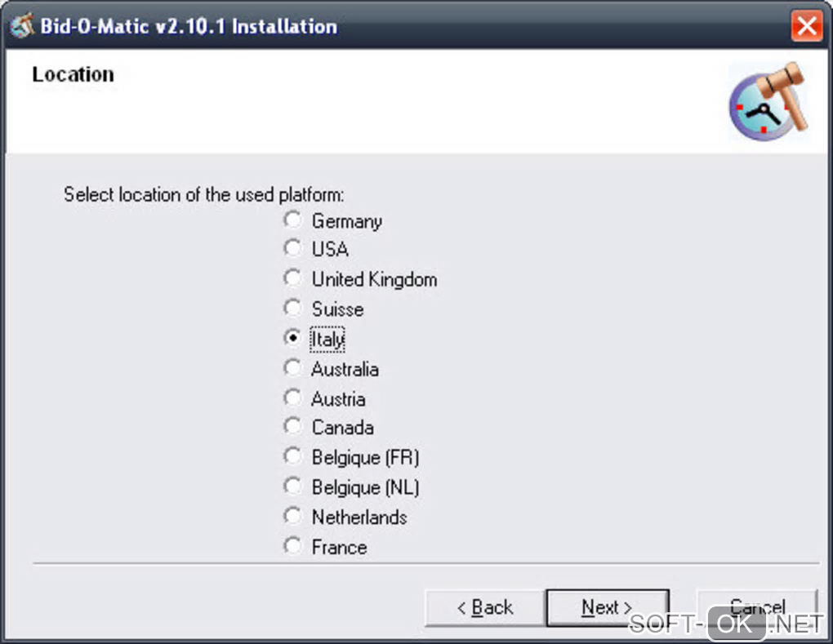Click the Location heading text
The image size is (833, 644).
point(73,75)
